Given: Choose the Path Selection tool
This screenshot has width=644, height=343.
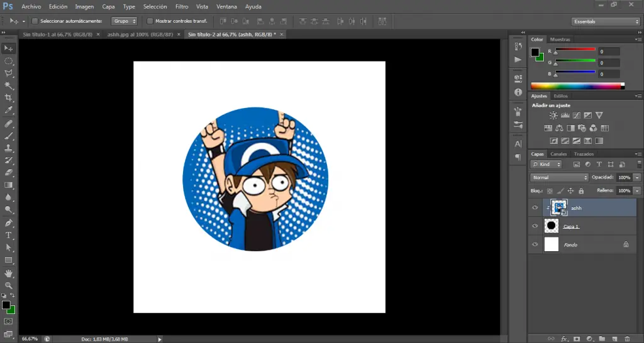Looking at the screenshot, I should pyautogui.click(x=9, y=248).
